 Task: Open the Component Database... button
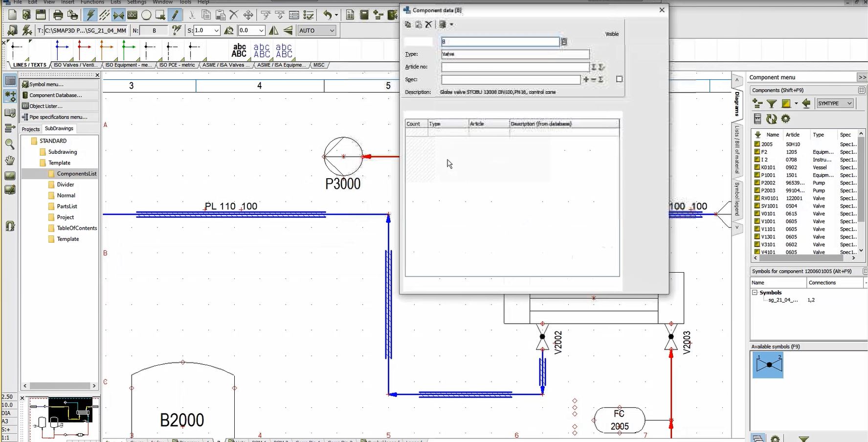(60, 95)
